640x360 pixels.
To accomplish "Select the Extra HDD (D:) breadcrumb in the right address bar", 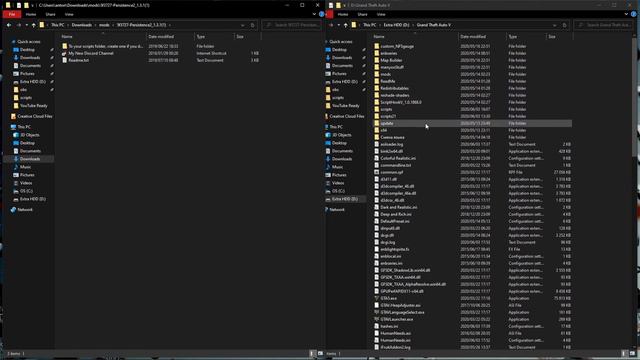I will (x=396, y=25).
